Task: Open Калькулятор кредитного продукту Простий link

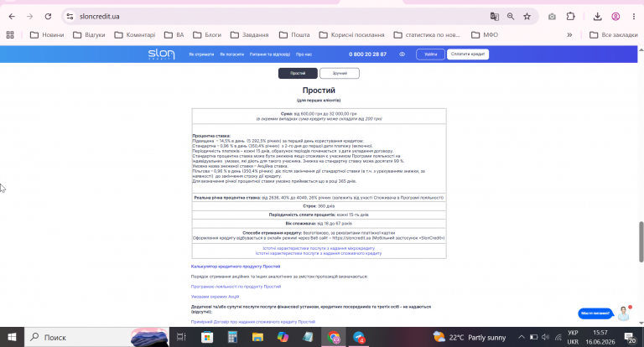Action: pos(236,267)
